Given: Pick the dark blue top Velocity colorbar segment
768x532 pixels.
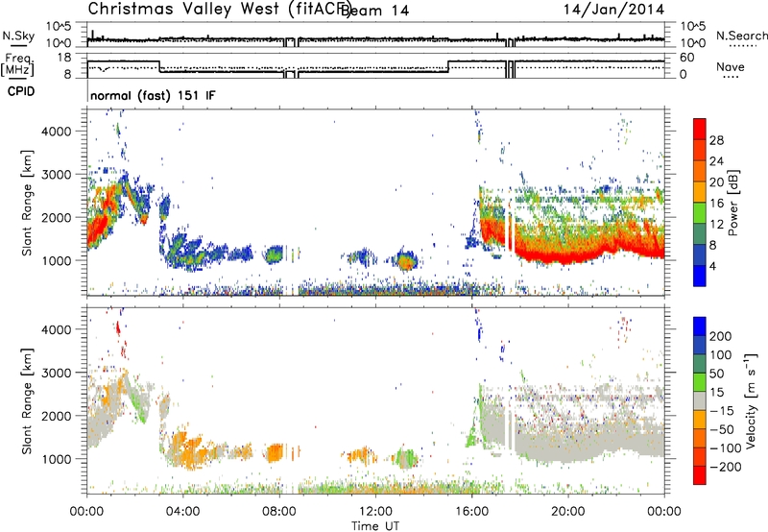Looking at the screenshot, I should [x=700, y=326].
